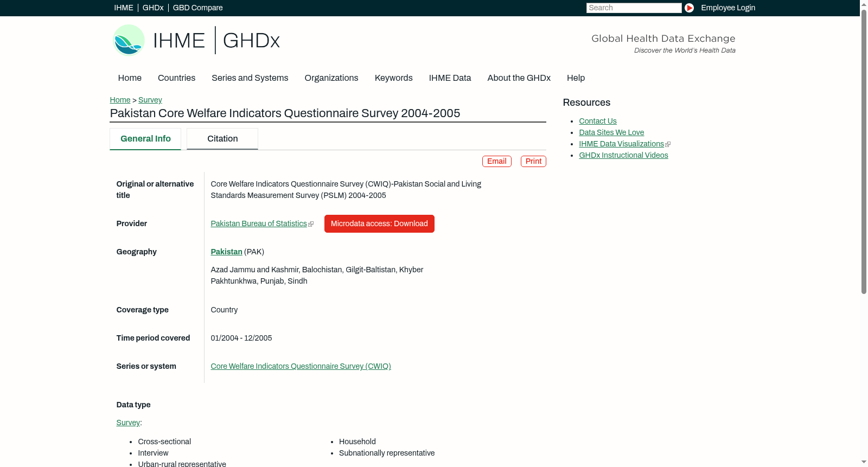Click Microdata access: Download button
The width and height of the screenshot is (868, 467).
coord(379,223)
